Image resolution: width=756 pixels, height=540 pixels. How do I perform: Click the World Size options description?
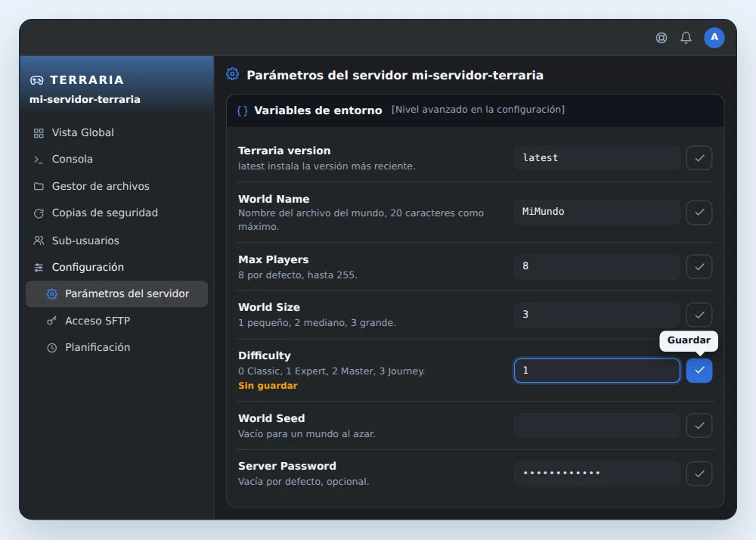click(317, 322)
